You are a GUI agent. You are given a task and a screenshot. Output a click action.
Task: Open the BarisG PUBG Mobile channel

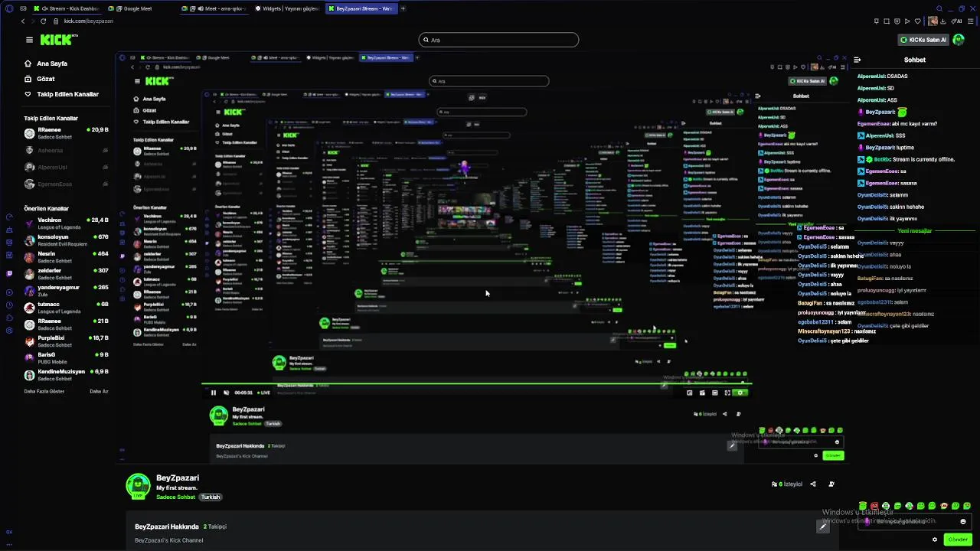(67, 357)
